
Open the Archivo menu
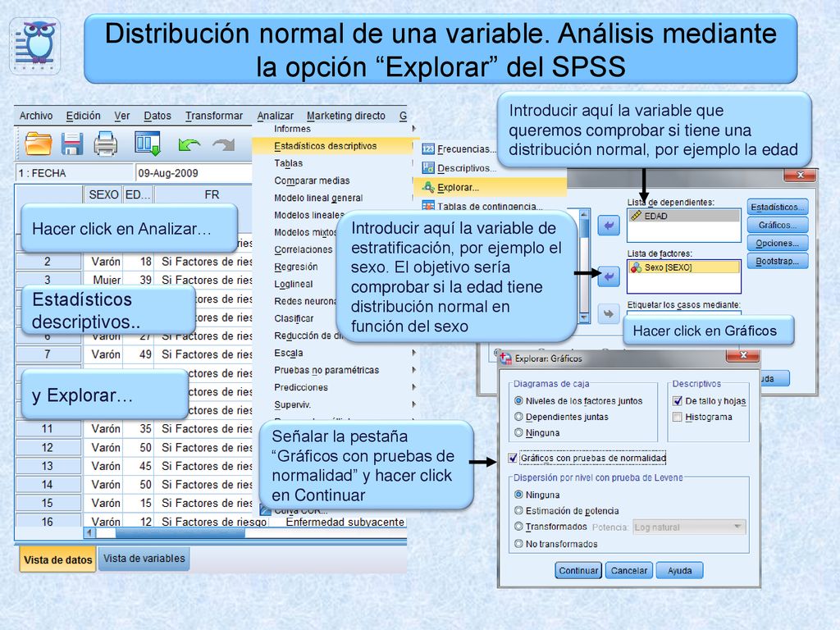[x=36, y=116]
